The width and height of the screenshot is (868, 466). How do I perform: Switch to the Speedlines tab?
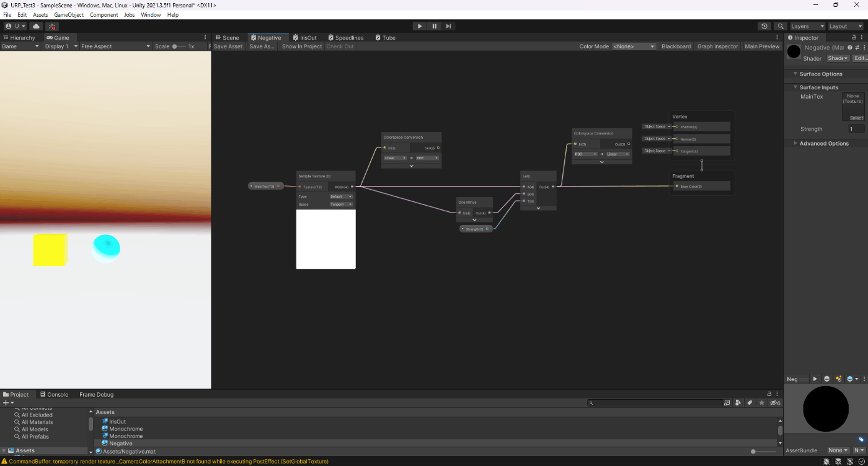[x=345, y=37]
